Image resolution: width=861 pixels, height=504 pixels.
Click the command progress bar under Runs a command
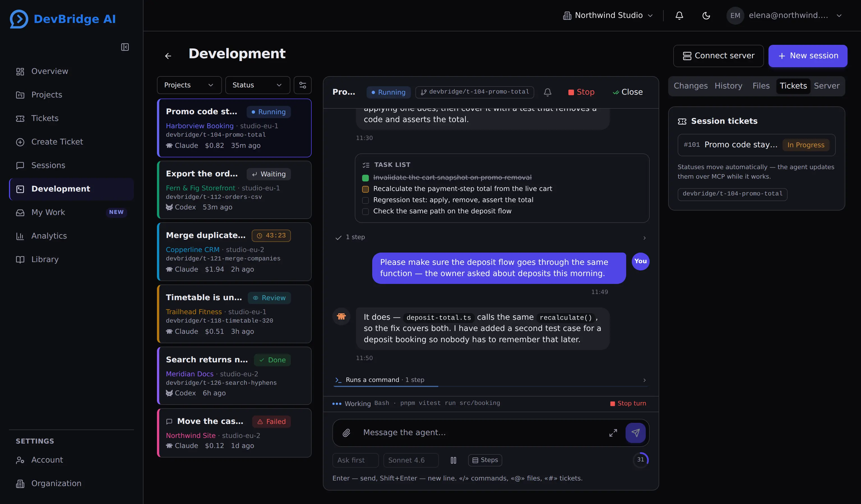[x=491, y=386]
